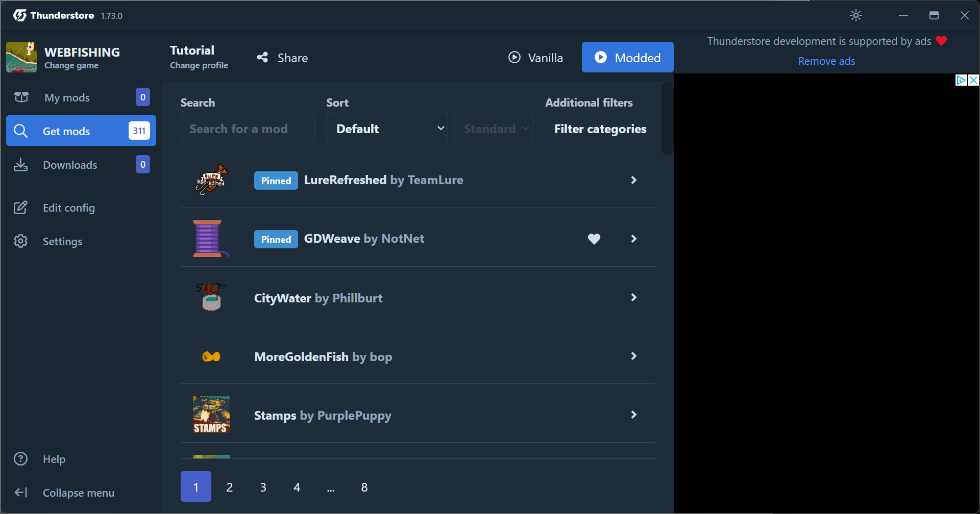Go to page 2 of mods
This screenshot has width=980, height=514.
click(230, 487)
